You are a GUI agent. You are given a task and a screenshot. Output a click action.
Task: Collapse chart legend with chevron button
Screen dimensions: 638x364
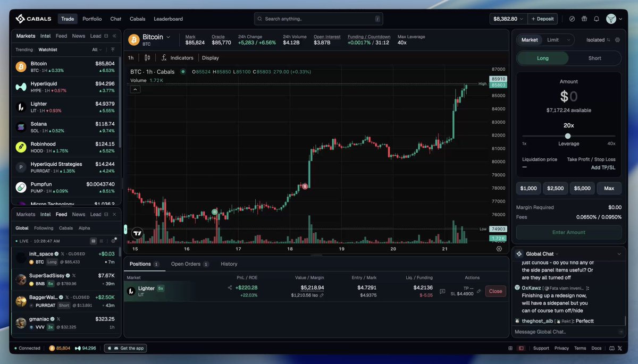click(135, 90)
